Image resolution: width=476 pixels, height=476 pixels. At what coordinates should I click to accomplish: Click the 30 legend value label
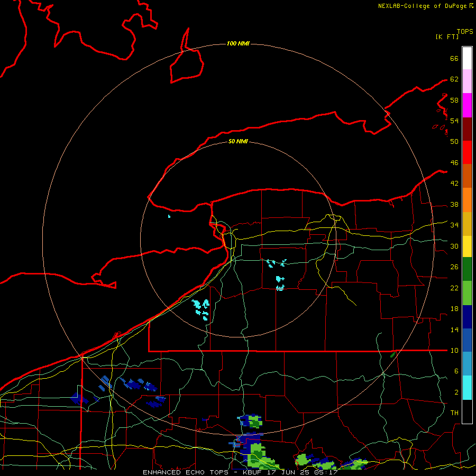click(454, 246)
